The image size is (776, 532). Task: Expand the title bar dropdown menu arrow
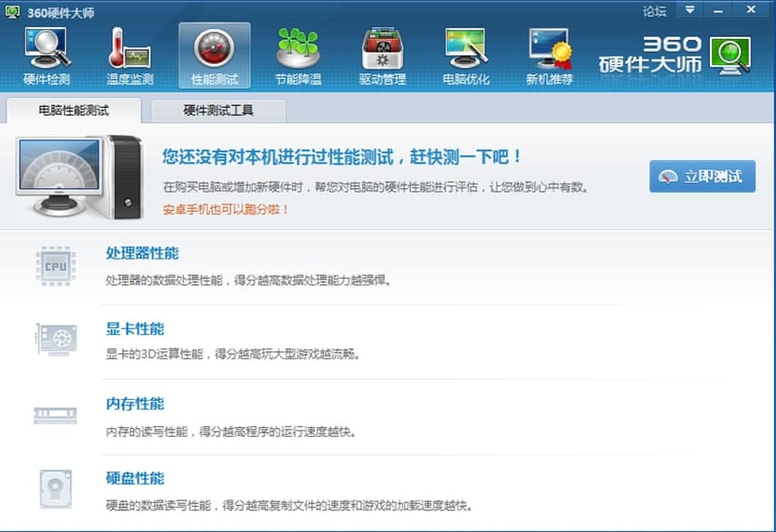click(689, 10)
